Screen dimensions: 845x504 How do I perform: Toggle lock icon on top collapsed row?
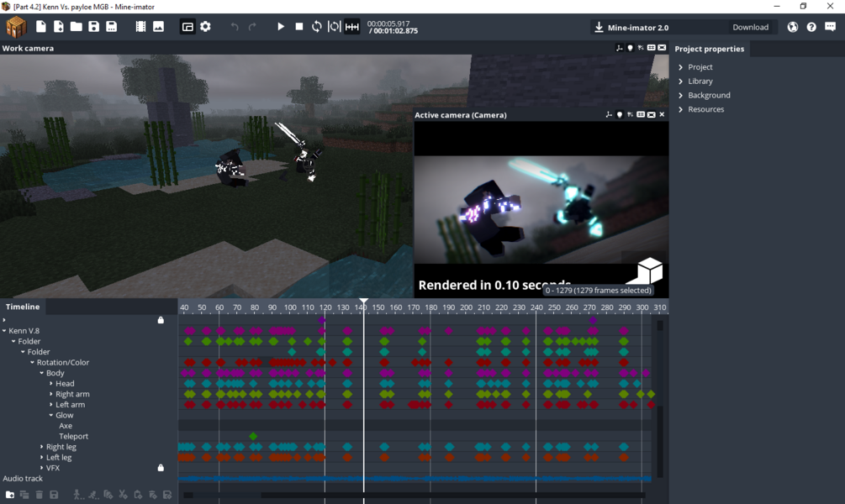click(161, 320)
